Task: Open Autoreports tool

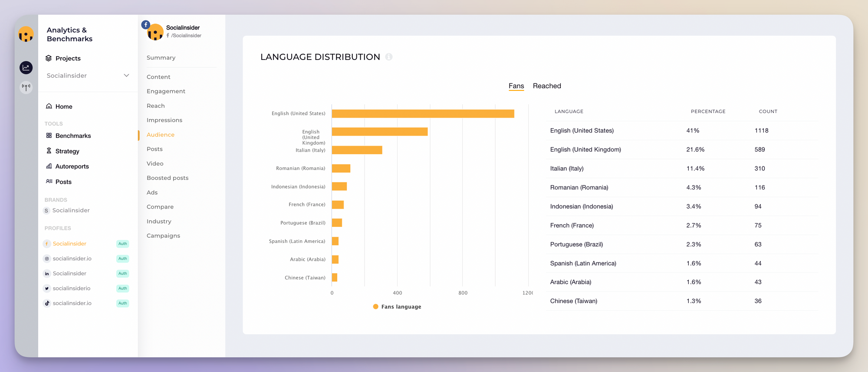Action: (72, 166)
